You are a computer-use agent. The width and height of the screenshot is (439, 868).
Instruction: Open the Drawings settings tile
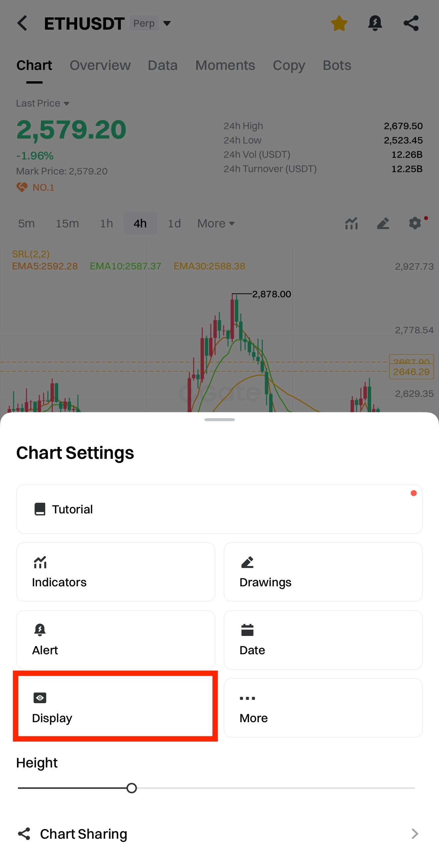point(323,572)
